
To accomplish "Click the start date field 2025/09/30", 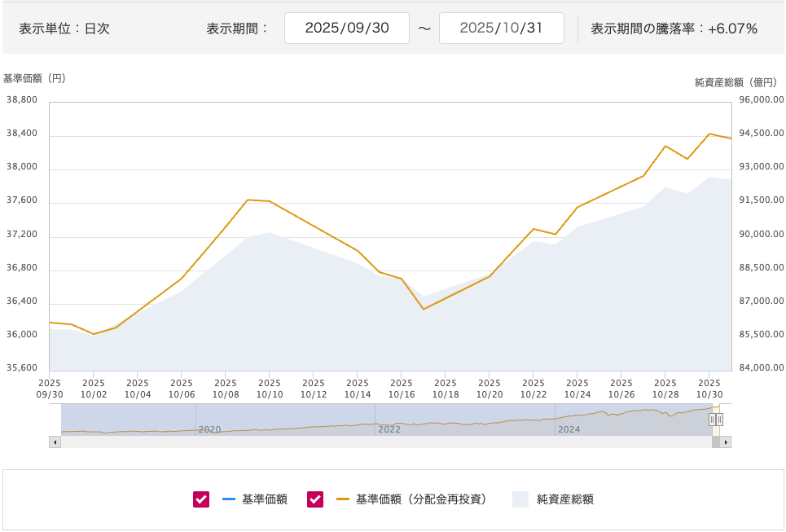I will (346, 28).
